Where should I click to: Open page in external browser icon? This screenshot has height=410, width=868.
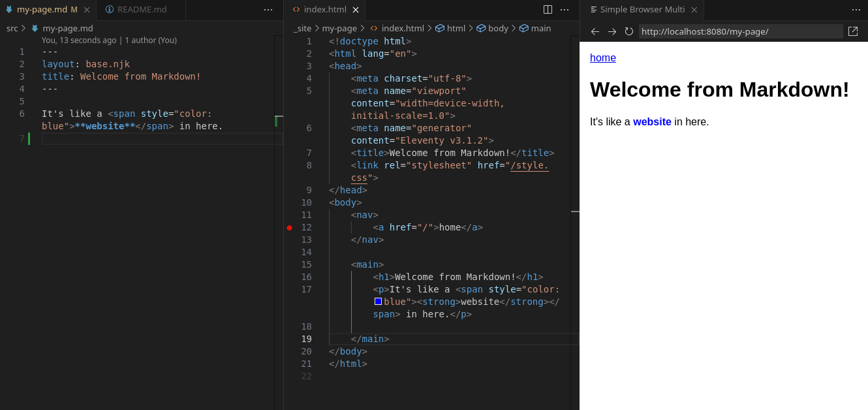[852, 31]
